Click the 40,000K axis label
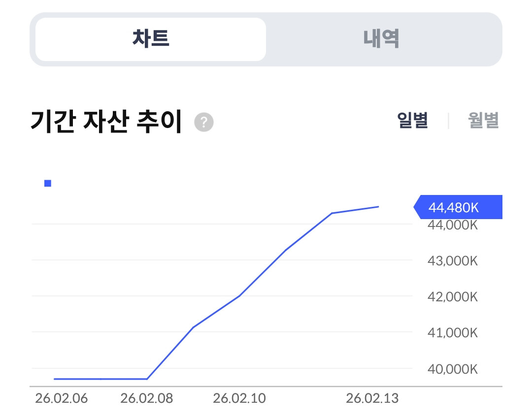The width and height of the screenshot is (532, 419). pos(453,369)
